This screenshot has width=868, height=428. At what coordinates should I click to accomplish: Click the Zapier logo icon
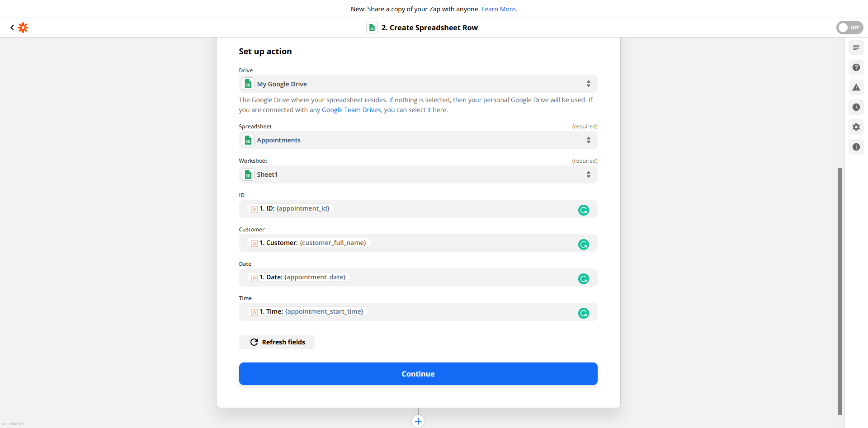[x=23, y=28]
